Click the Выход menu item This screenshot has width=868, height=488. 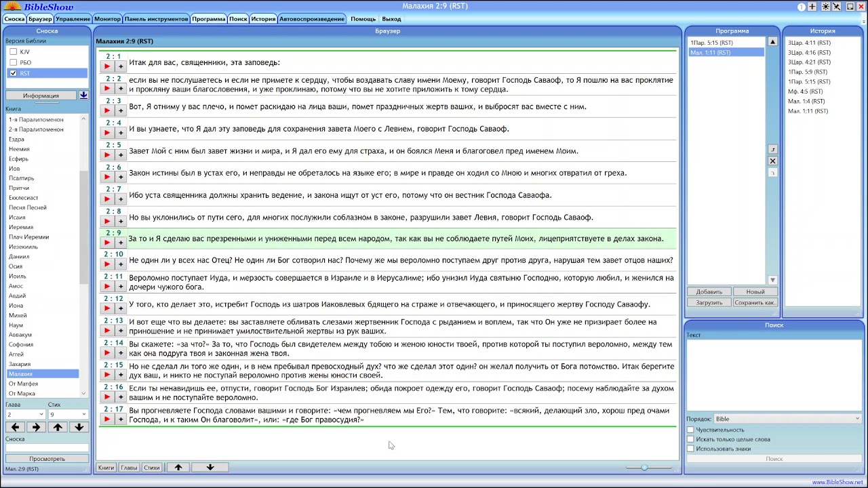click(x=391, y=19)
